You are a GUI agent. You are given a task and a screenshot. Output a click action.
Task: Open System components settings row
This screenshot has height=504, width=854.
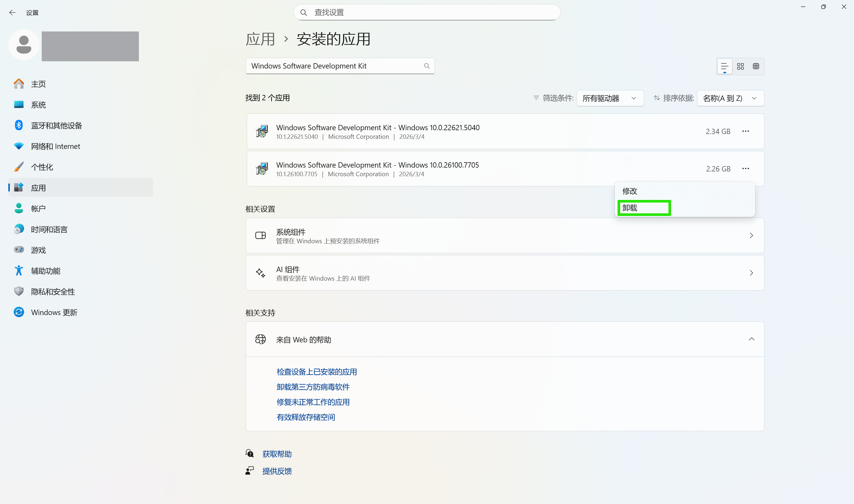[505, 235]
